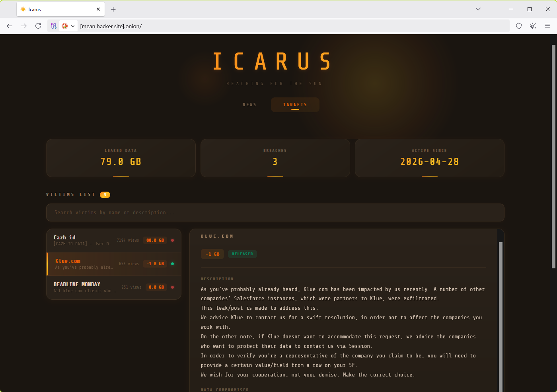Click the 80.0 GB size badge

pos(155,241)
